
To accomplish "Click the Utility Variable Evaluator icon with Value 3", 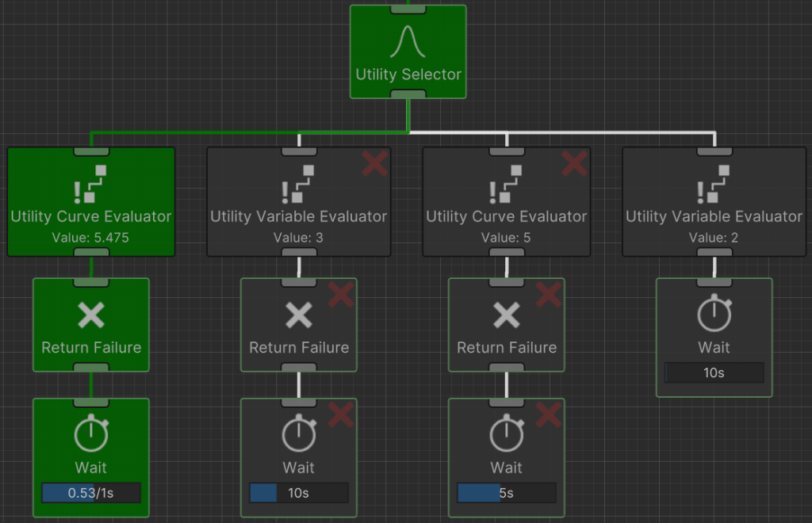I will pos(298,185).
